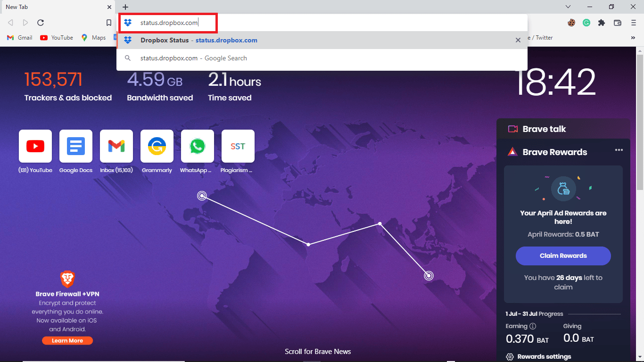Click the April Rewards 0.5 BAT text

(563, 234)
